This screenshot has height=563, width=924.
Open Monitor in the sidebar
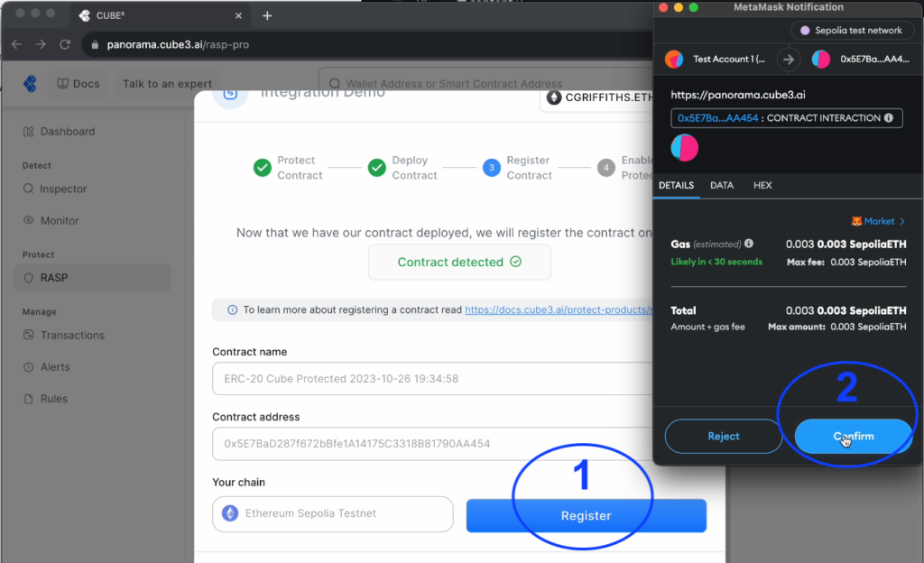tap(92, 220)
